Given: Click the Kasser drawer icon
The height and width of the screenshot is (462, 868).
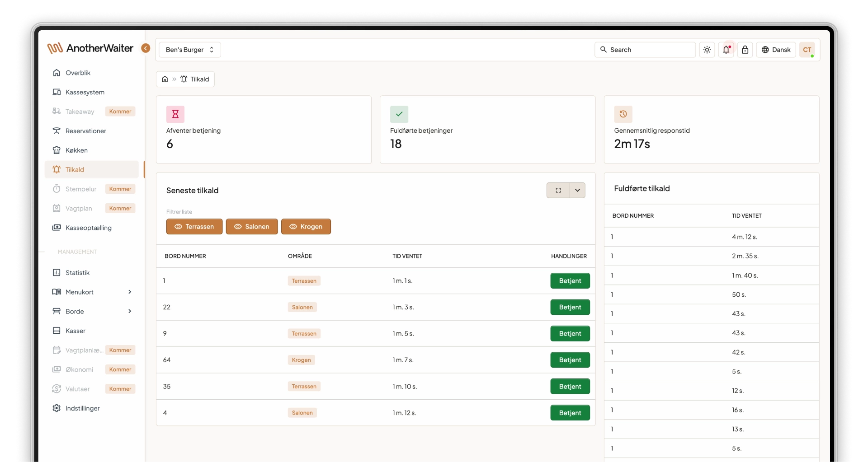Looking at the screenshot, I should 57,331.
